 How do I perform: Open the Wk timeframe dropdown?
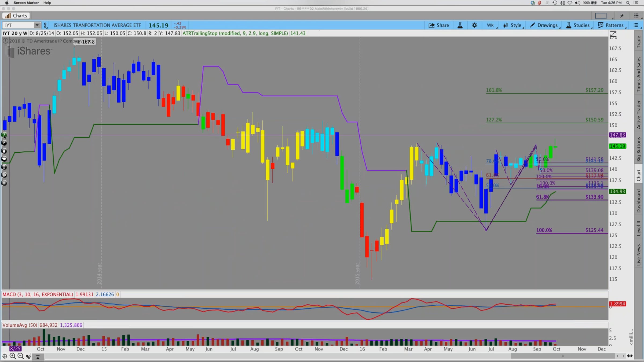(x=491, y=25)
